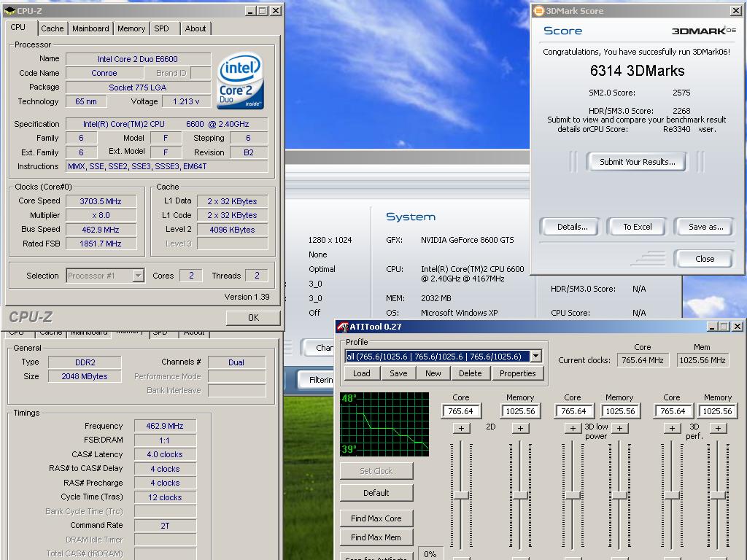Increase 3D low power Core with plus
This screenshot has height=560, width=747.
point(573,428)
